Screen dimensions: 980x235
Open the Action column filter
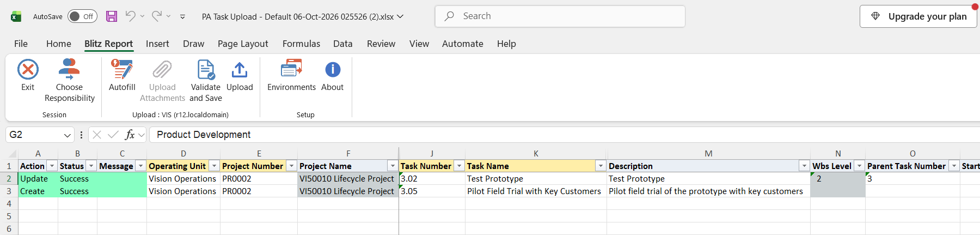pos(52,166)
